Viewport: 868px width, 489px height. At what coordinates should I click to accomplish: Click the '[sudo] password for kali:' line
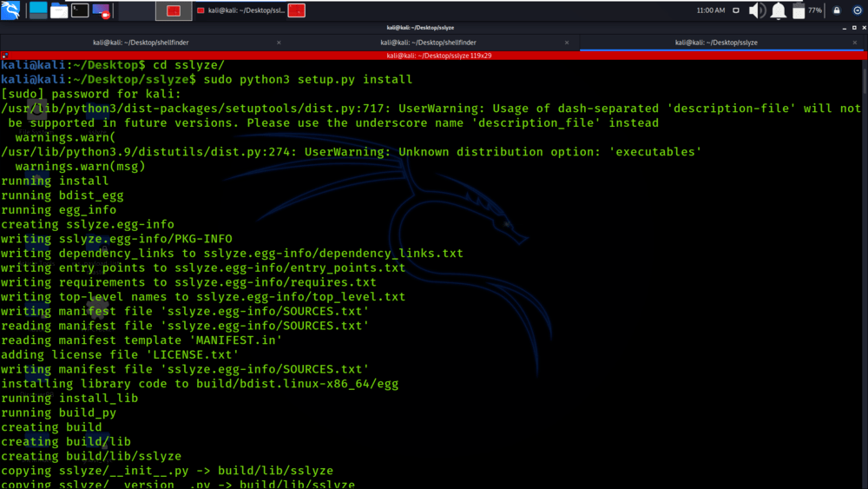(91, 94)
